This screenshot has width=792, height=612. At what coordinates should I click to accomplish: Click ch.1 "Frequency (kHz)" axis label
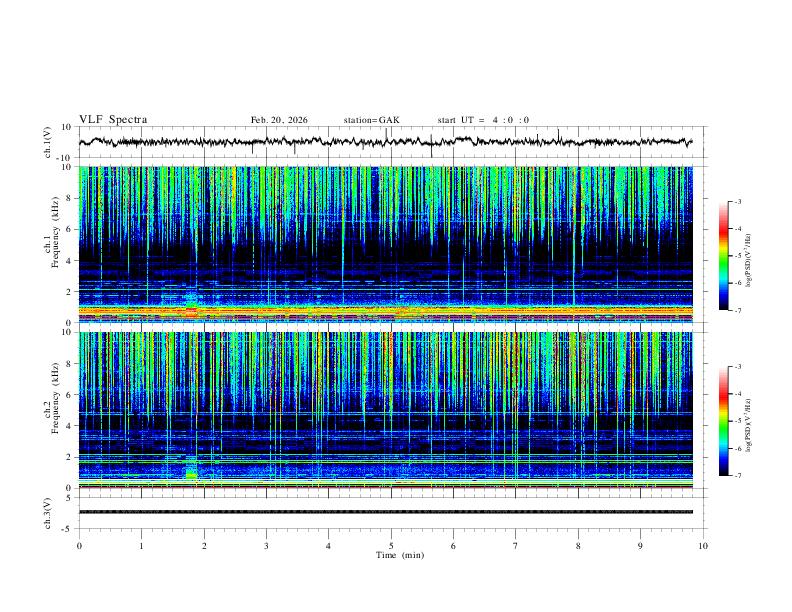(x=55, y=233)
